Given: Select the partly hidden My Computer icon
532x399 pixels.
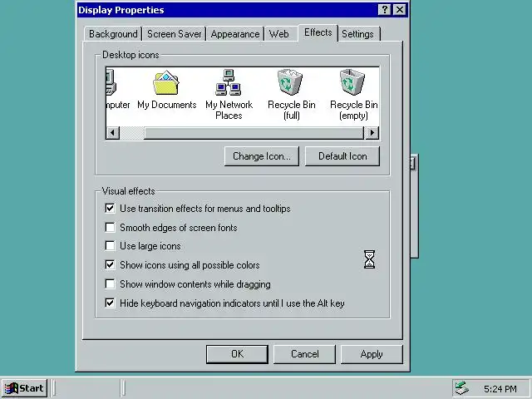Looking at the screenshot, I should [118, 90].
